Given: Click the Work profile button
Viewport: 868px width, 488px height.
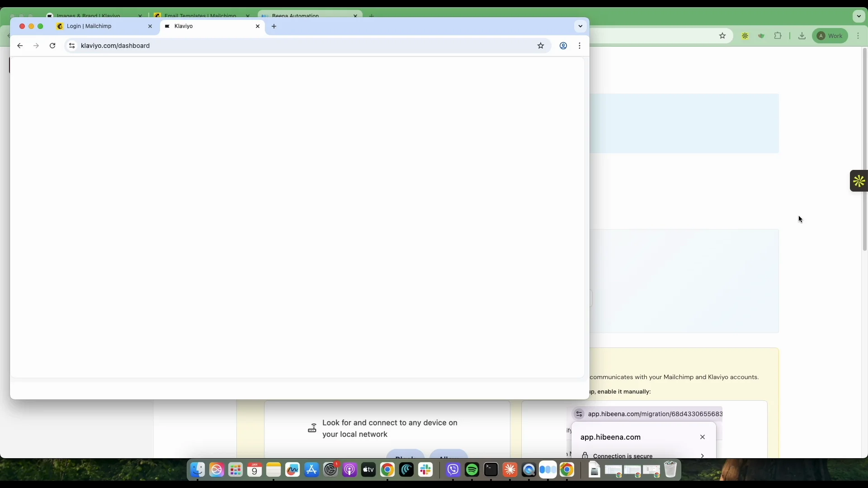Looking at the screenshot, I should click(x=830, y=36).
